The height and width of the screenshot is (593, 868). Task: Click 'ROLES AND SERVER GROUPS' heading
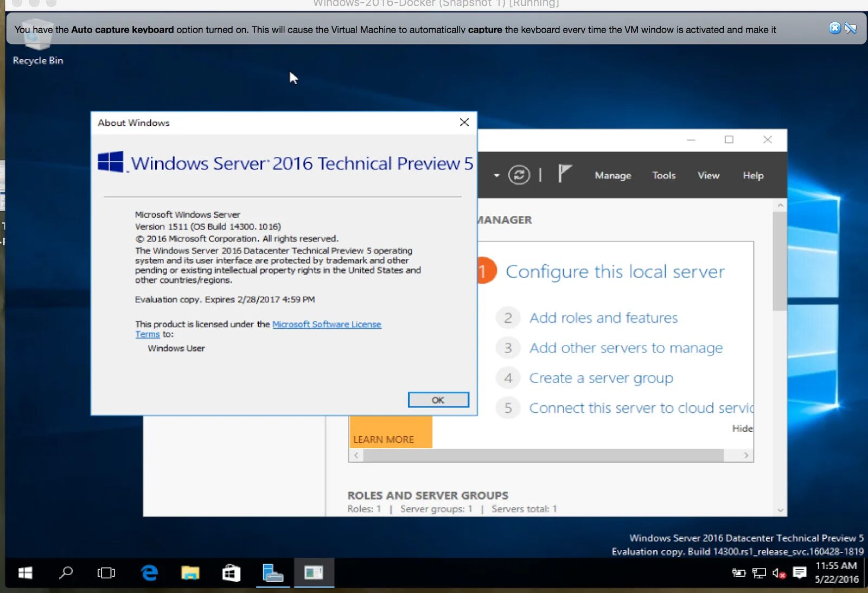[x=428, y=495]
